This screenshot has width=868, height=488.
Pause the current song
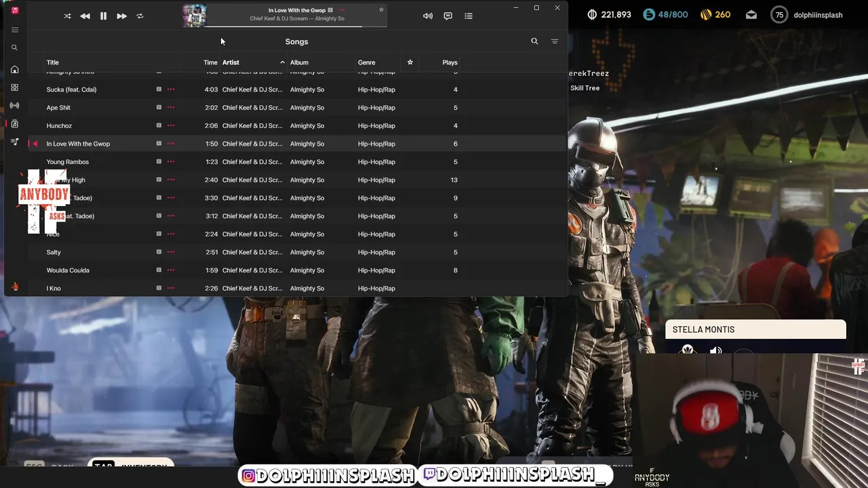click(103, 16)
